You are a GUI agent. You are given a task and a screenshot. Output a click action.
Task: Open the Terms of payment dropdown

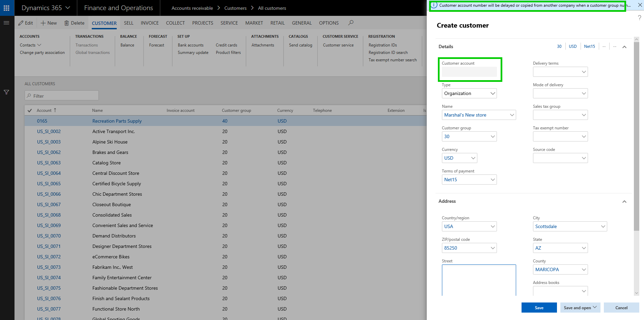click(x=493, y=180)
